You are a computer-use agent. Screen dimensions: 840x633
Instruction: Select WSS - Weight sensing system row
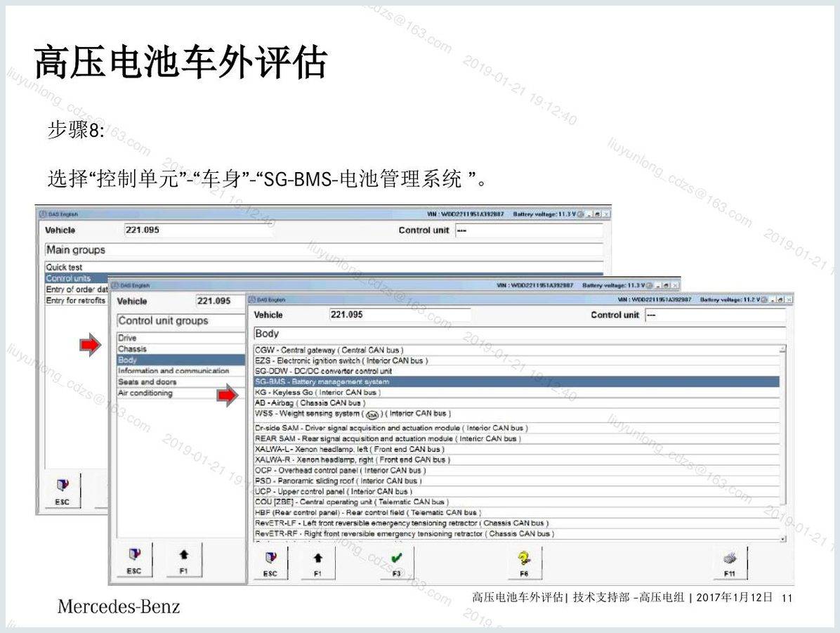pyautogui.click(x=516, y=415)
